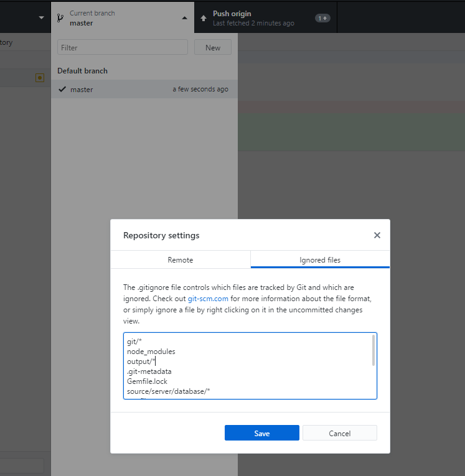This screenshot has height=476, width=465.
Task: Click the .gitignore text area scrollbar
Action: click(373, 350)
